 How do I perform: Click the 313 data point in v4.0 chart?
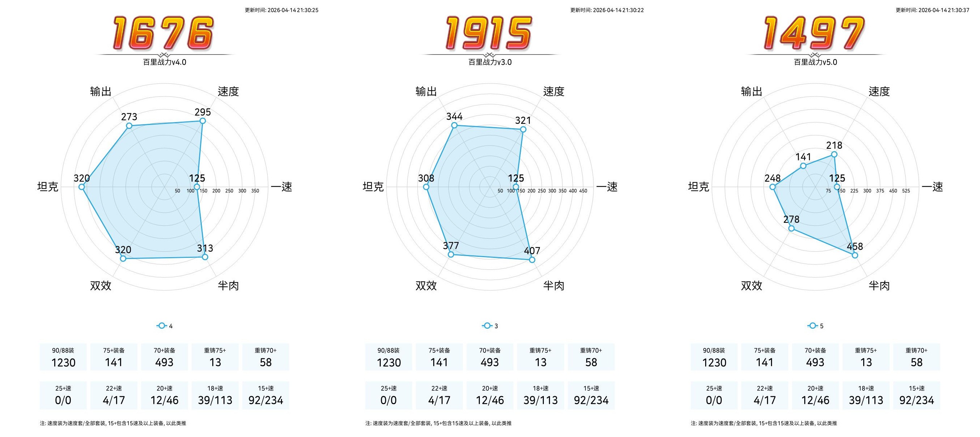click(205, 257)
